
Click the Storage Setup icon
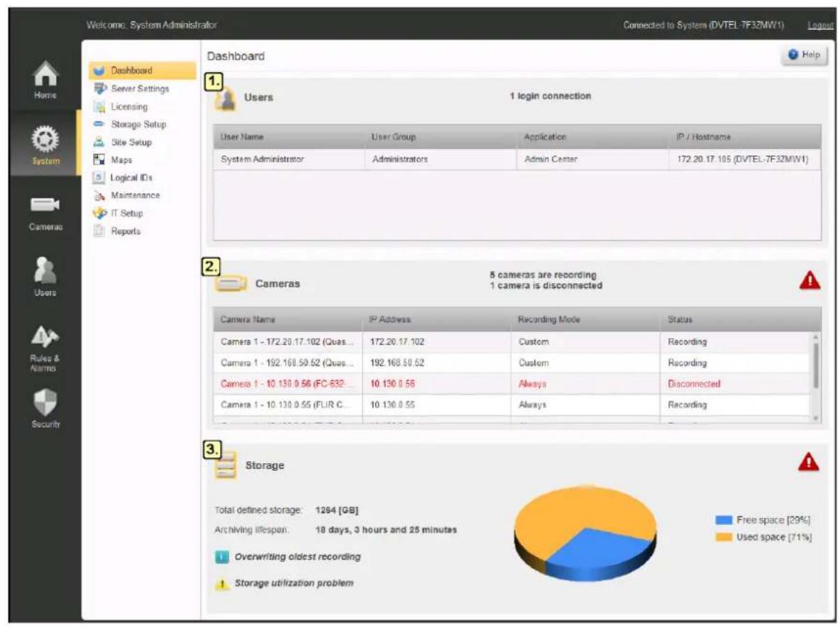99,124
